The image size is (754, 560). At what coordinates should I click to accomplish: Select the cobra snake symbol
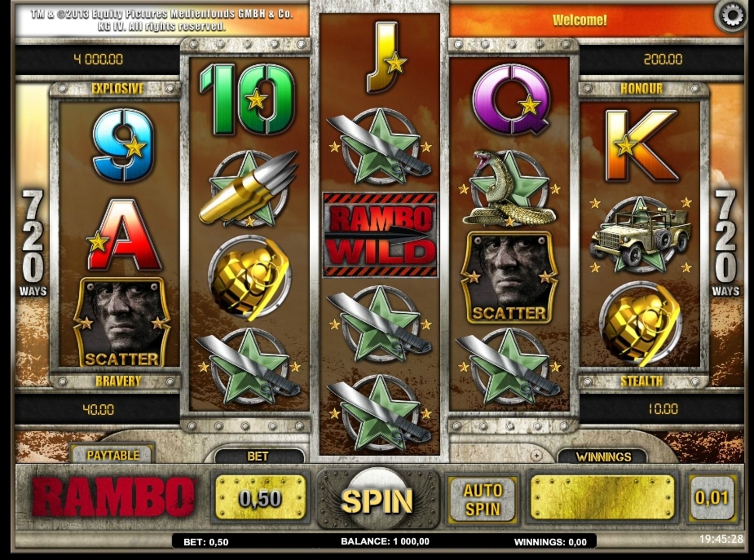[x=509, y=188]
